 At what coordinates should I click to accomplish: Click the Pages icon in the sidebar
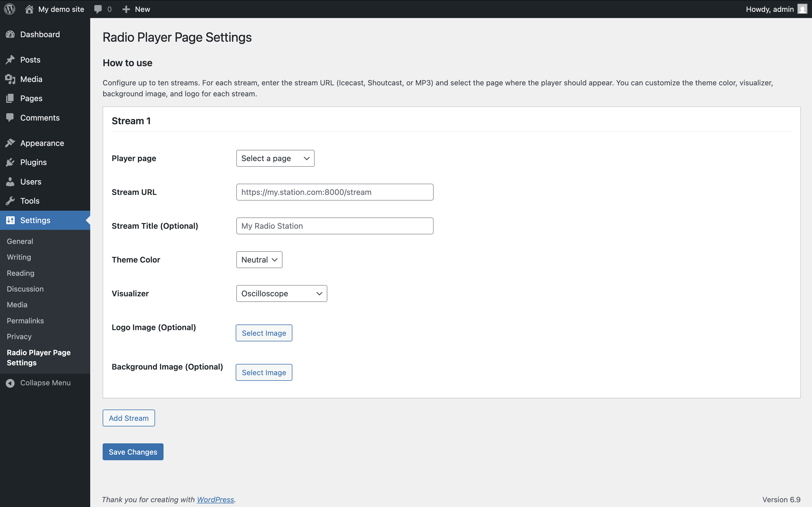point(11,98)
